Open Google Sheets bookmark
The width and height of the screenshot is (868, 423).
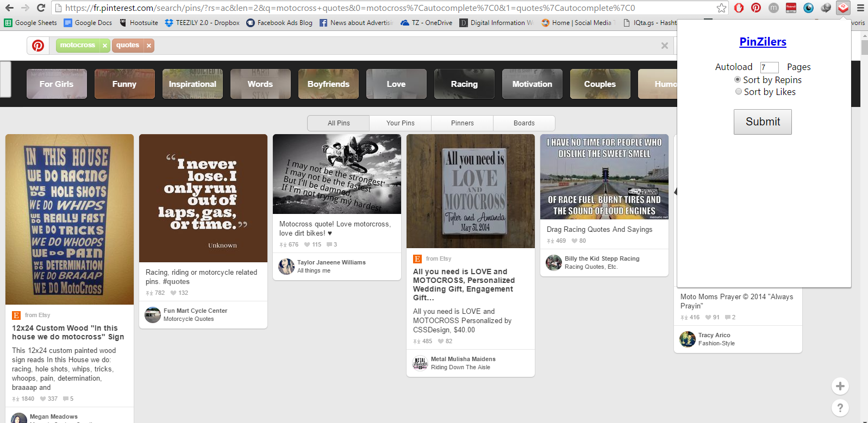[x=30, y=23]
